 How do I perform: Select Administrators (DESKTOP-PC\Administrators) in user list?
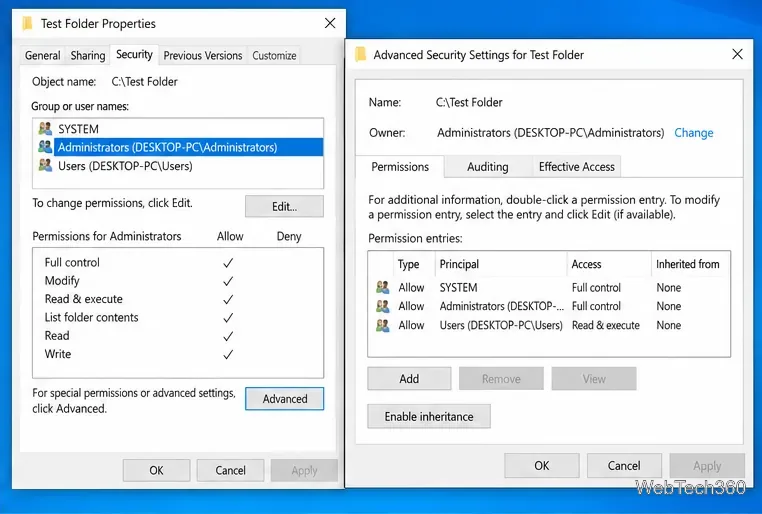[178, 147]
